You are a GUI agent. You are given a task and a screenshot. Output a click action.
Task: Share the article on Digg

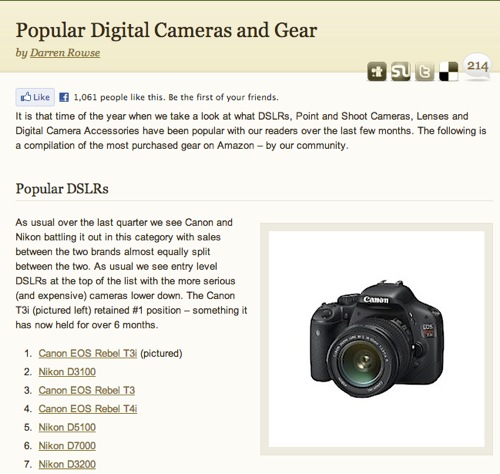click(x=377, y=71)
